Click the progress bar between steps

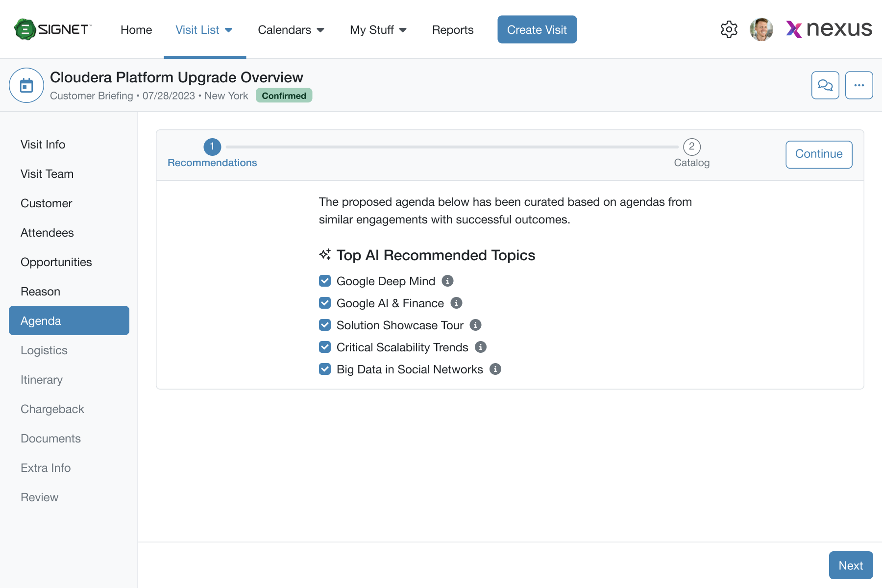(452, 147)
